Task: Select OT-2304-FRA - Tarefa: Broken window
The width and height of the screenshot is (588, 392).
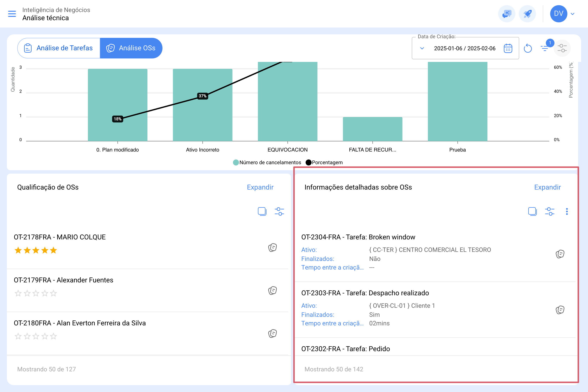Action: pyautogui.click(x=435, y=254)
